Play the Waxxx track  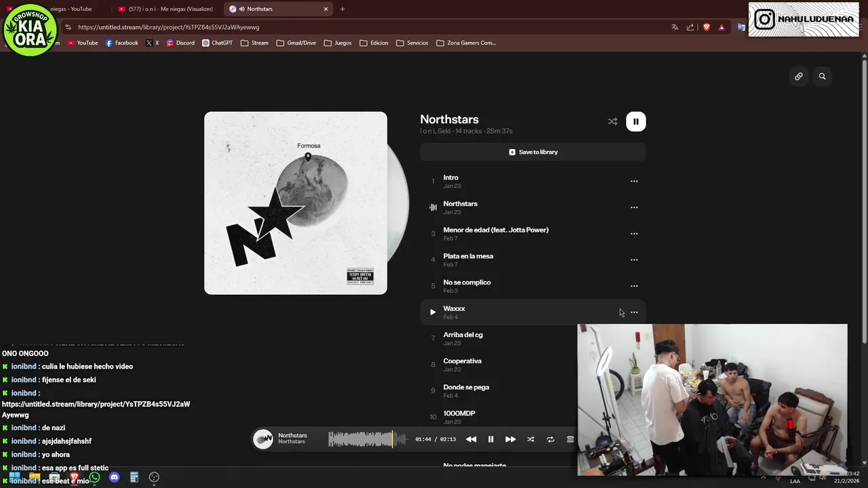(x=433, y=312)
